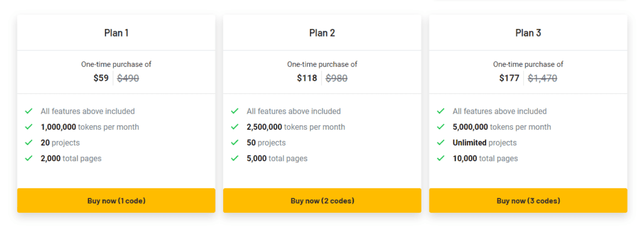644x228 pixels.
Task: Select the Plan 1 heading
Action: (x=116, y=33)
